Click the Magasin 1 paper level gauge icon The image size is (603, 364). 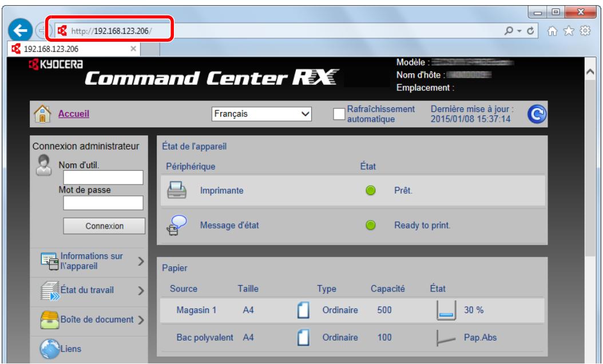click(446, 310)
